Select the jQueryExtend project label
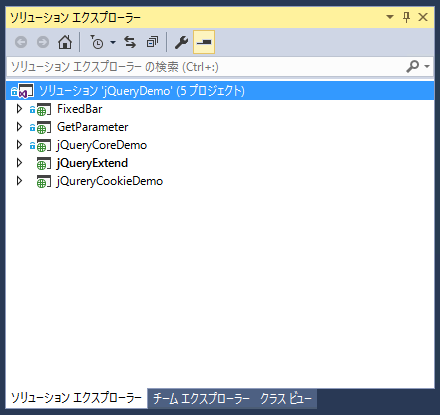Screen dimensions: 440x415 pyautogui.click(x=92, y=163)
